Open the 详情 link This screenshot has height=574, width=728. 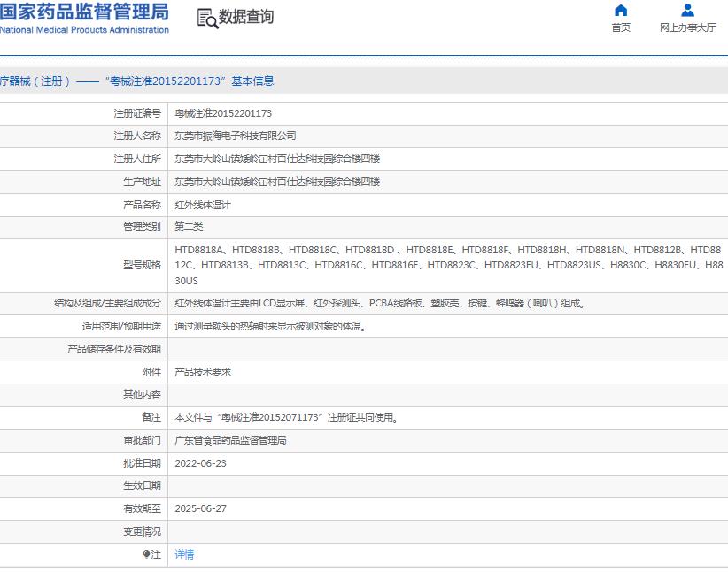[184, 555]
